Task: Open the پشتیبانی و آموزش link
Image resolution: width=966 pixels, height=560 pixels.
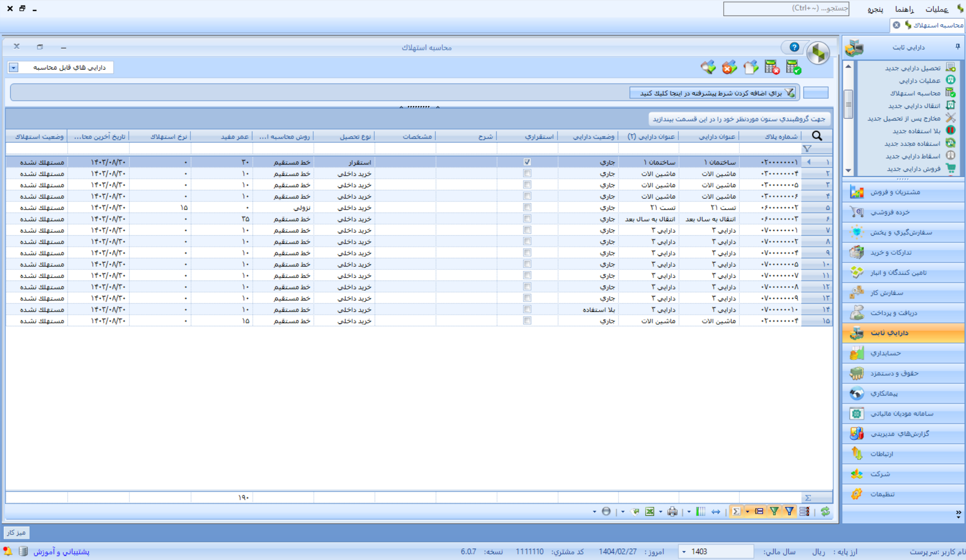Action: pos(61,552)
